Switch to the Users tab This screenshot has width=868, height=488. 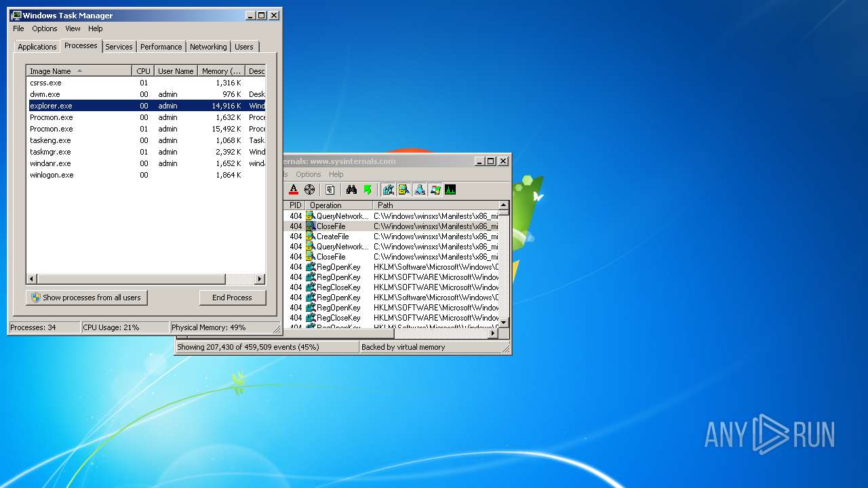tap(244, 47)
